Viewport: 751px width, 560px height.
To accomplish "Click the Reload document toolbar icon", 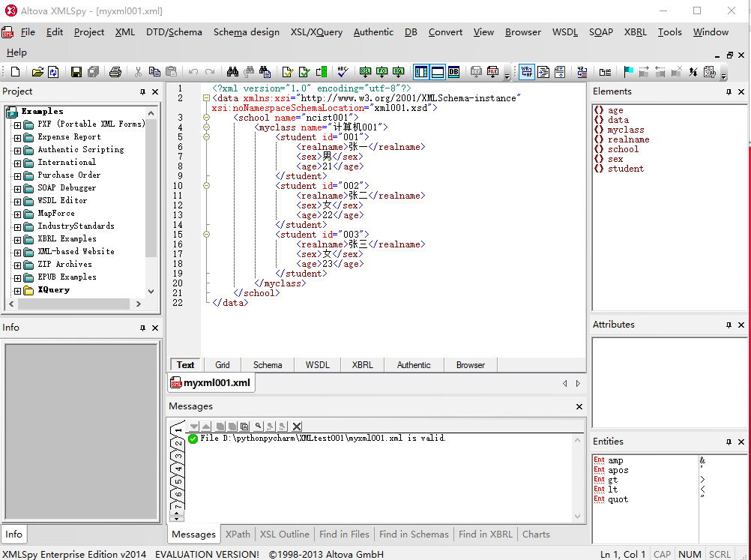I will (53, 72).
